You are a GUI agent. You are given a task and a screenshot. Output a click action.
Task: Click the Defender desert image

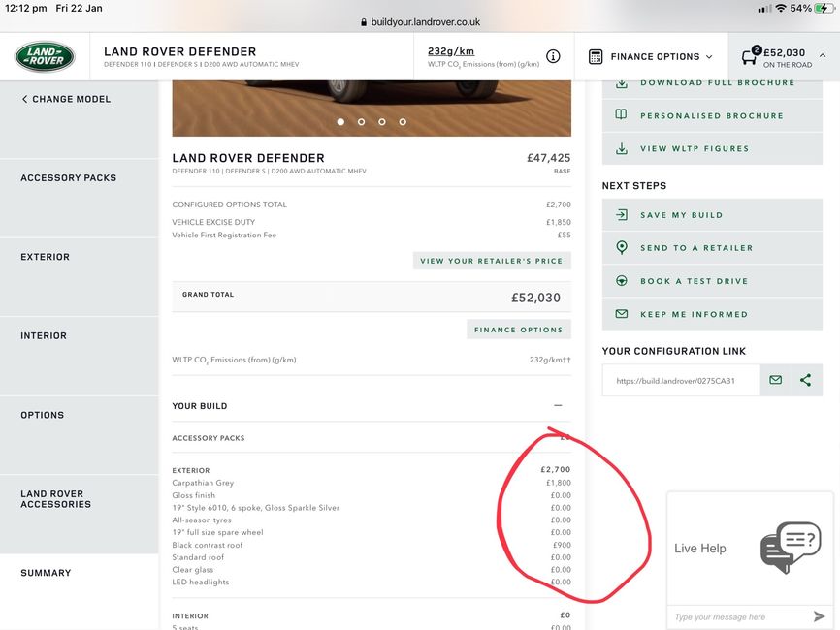(x=372, y=109)
